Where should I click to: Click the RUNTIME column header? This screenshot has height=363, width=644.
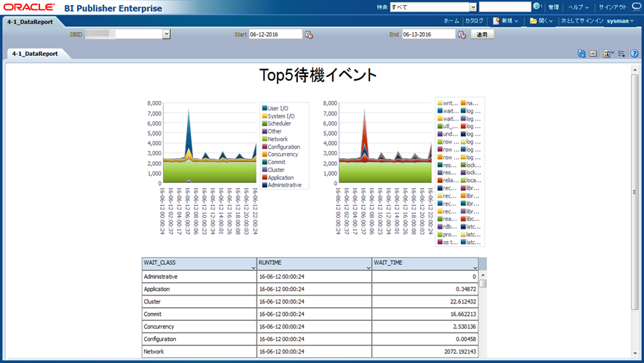click(x=314, y=264)
